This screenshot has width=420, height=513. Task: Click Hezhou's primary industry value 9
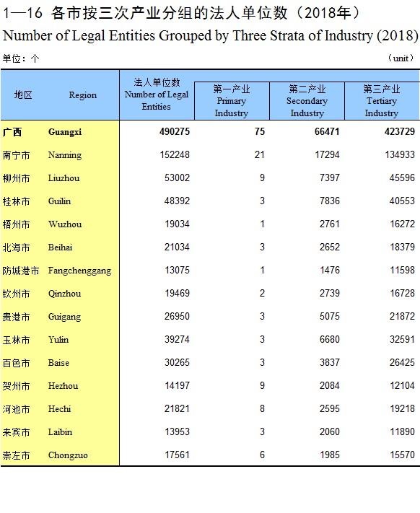pos(262,386)
